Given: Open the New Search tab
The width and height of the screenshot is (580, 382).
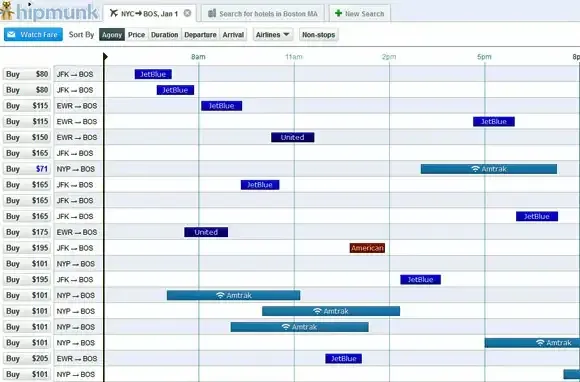Looking at the screenshot, I should (x=360, y=14).
